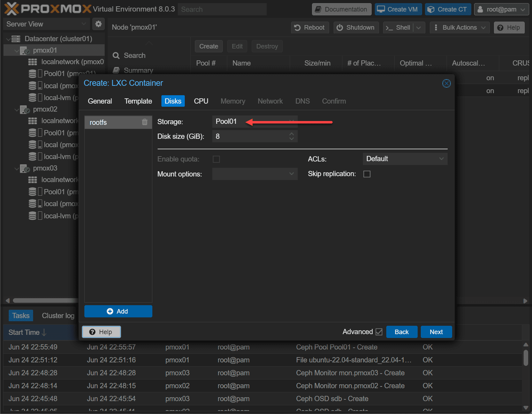Click the gear icon beside Server View

[98, 24]
